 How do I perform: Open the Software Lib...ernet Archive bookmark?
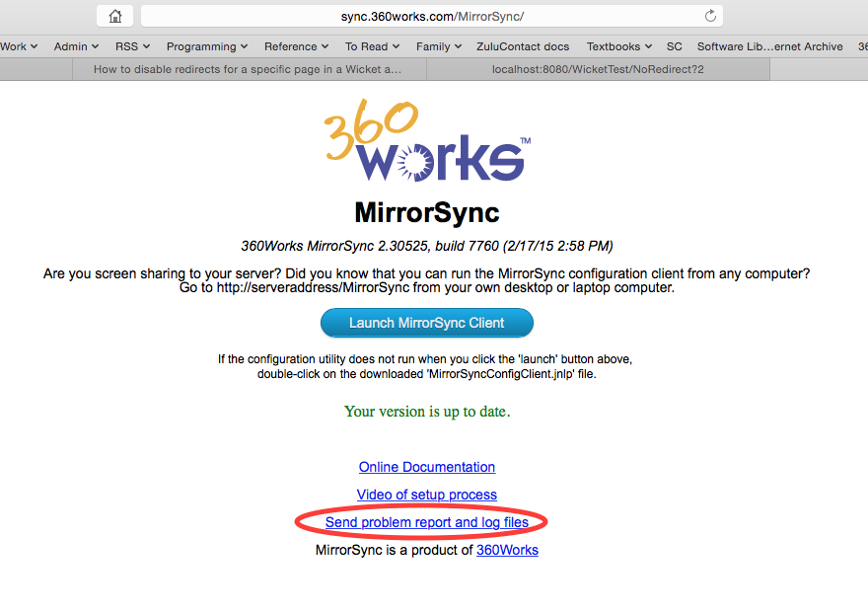(x=769, y=46)
